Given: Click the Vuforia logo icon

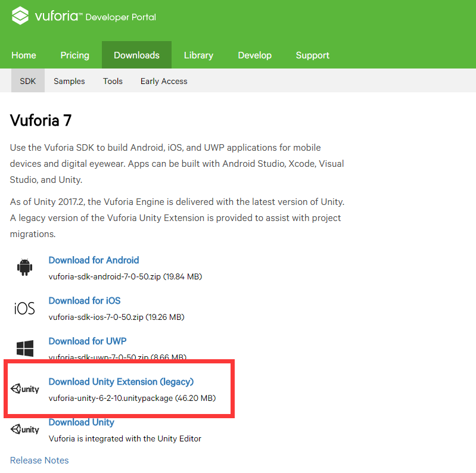Looking at the screenshot, I should pyautogui.click(x=20, y=15).
